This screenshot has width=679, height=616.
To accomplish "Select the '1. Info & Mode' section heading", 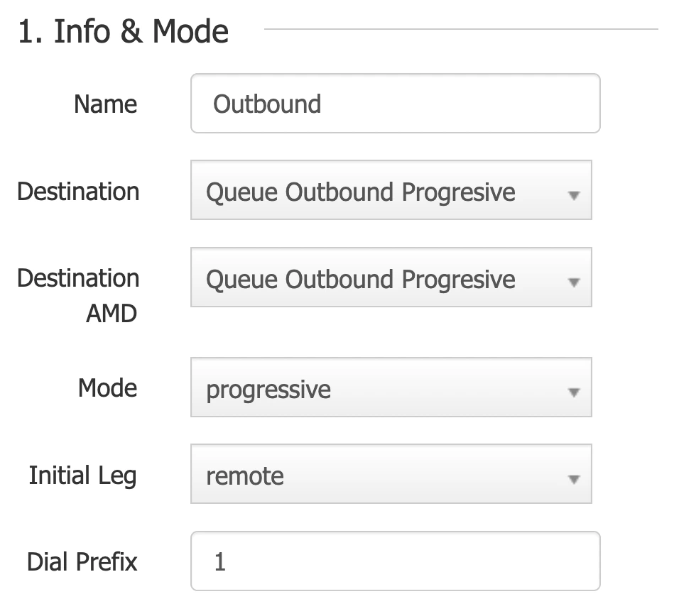I will coord(123,32).
